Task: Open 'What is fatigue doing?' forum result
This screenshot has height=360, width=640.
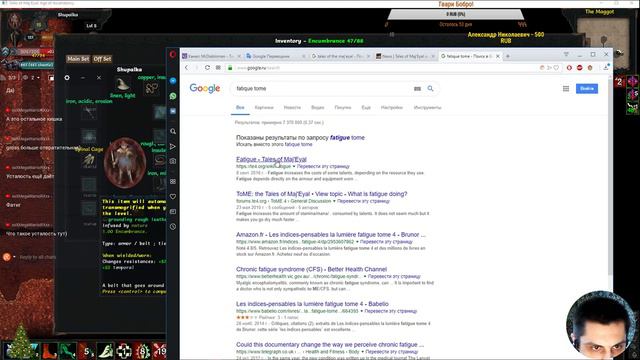Action: 322,194
